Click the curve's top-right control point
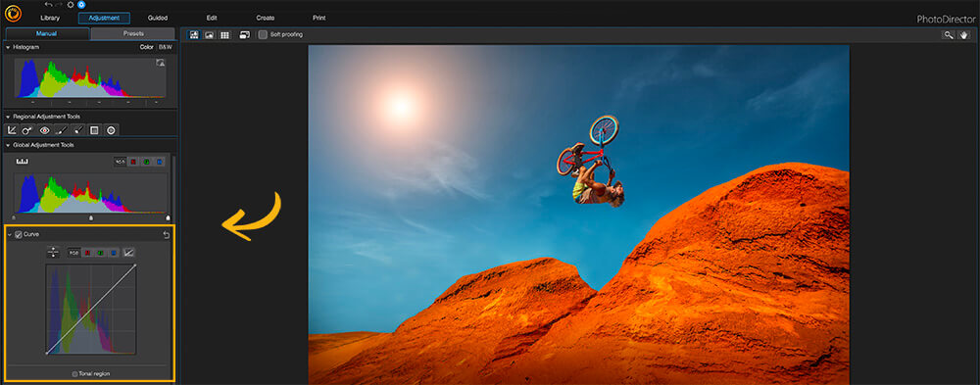The width and height of the screenshot is (980, 385). point(135,265)
